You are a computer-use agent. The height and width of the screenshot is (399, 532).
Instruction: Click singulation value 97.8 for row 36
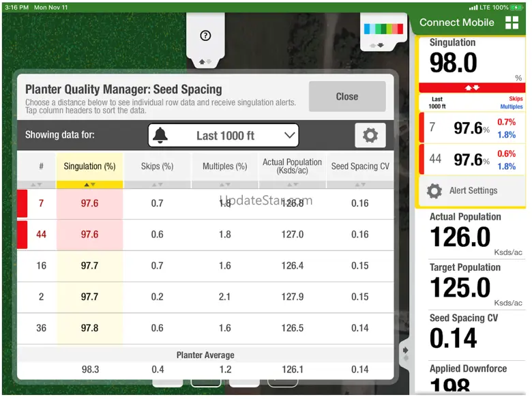click(89, 328)
